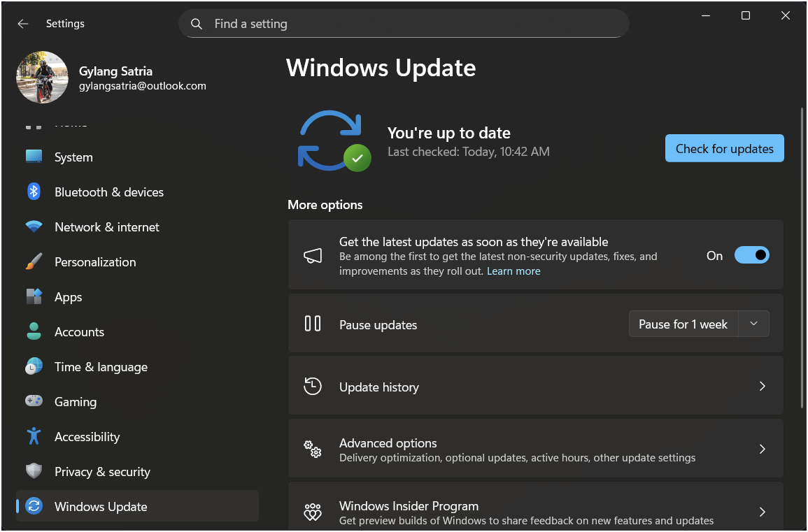Open the Update history row title
The image size is (808, 532).
coord(378,387)
